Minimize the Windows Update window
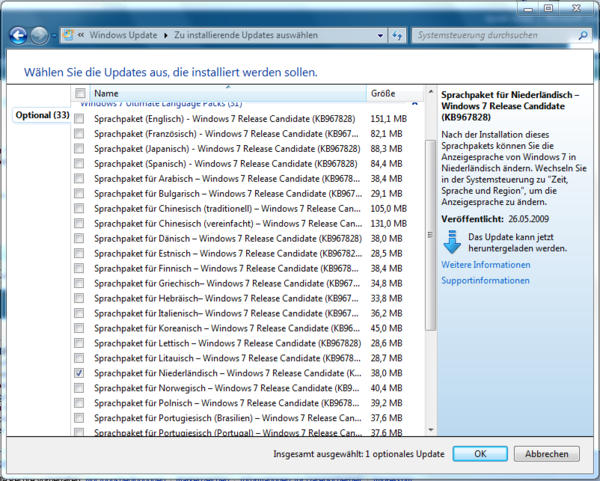Image resolution: width=600 pixels, height=481 pixels. (528, 8)
